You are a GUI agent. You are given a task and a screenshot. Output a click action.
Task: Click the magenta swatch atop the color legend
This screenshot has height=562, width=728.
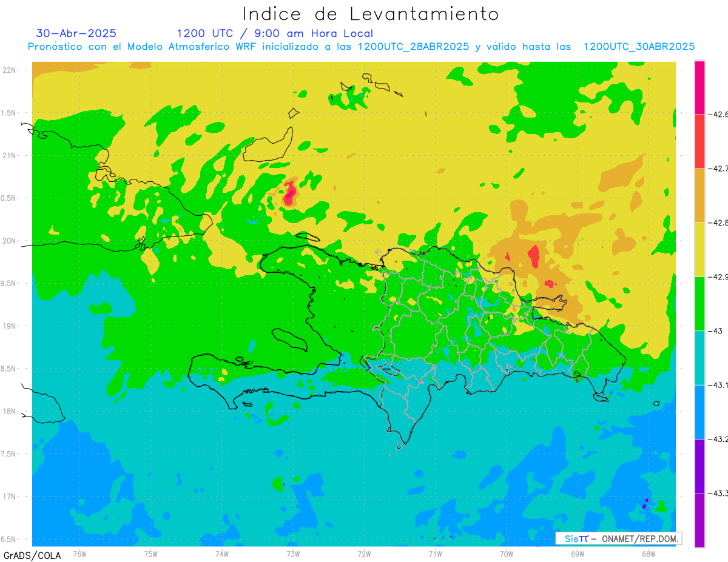(x=699, y=87)
